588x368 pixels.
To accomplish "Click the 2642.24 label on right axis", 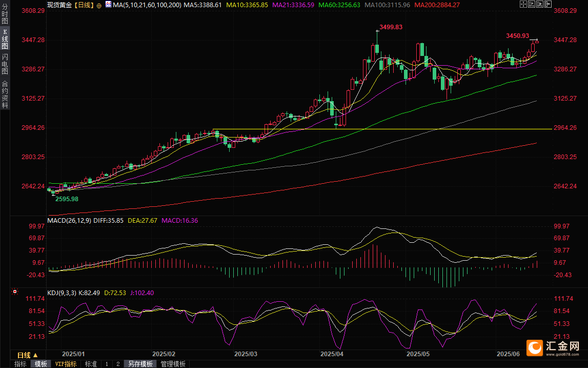I will (x=565, y=186).
